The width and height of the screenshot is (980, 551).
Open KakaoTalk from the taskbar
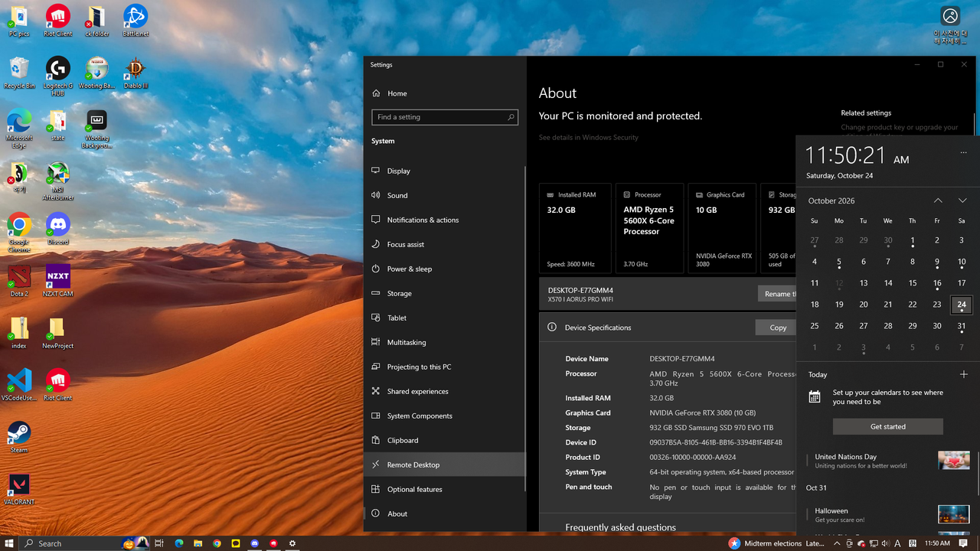[x=236, y=543]
